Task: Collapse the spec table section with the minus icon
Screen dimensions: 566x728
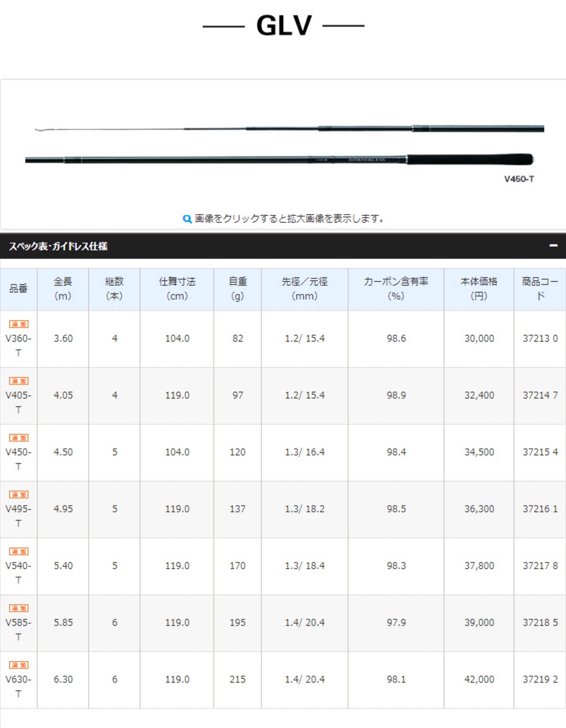Action: pyautogui.click(x=553, y=246)
